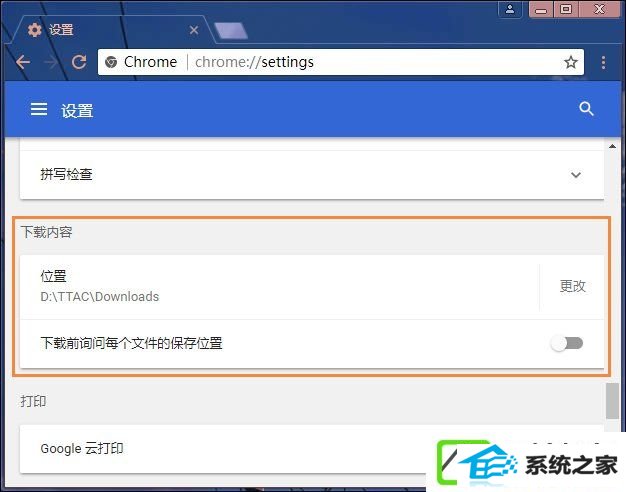Close the 设置 tab
Image resolution: width=626 pixels, height=492 pixels.
(194, 30)
